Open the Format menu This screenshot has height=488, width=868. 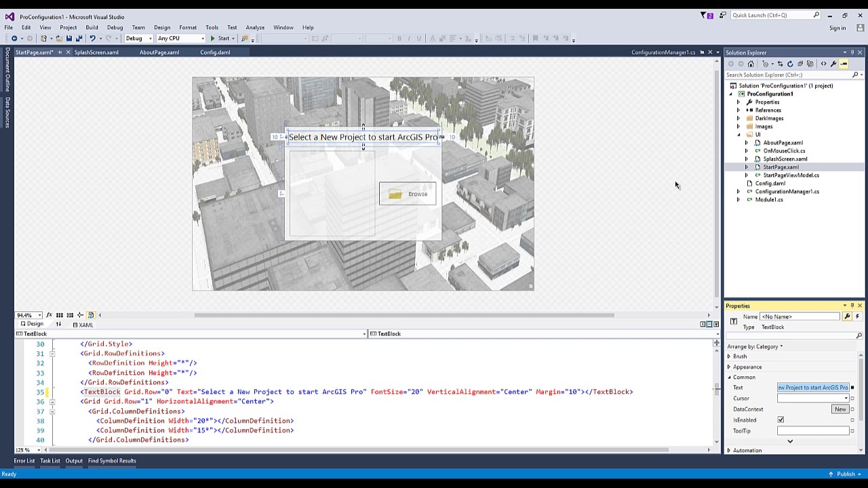pyautogui.click(x=188, y=27)
